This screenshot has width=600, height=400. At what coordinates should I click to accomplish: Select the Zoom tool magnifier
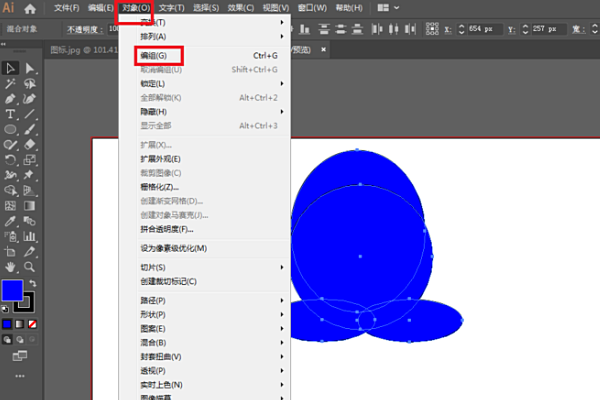click(x=30, y=267)
